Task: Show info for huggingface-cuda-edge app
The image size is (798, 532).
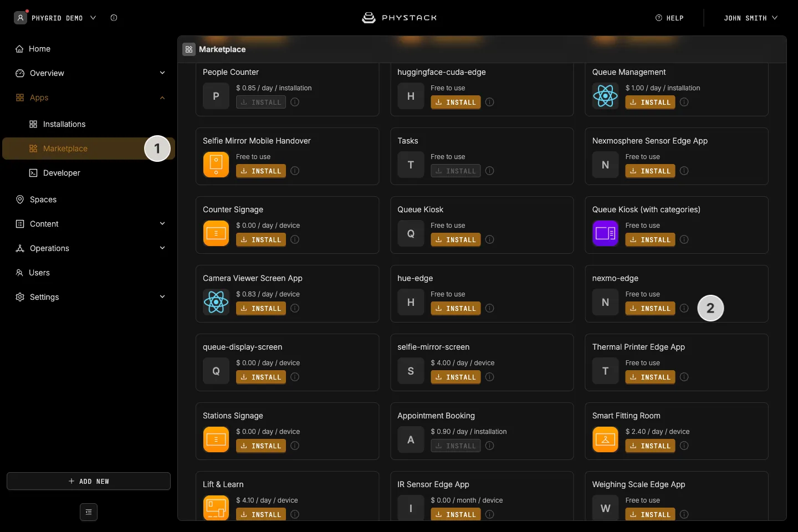Action: (x=489, y=102)
